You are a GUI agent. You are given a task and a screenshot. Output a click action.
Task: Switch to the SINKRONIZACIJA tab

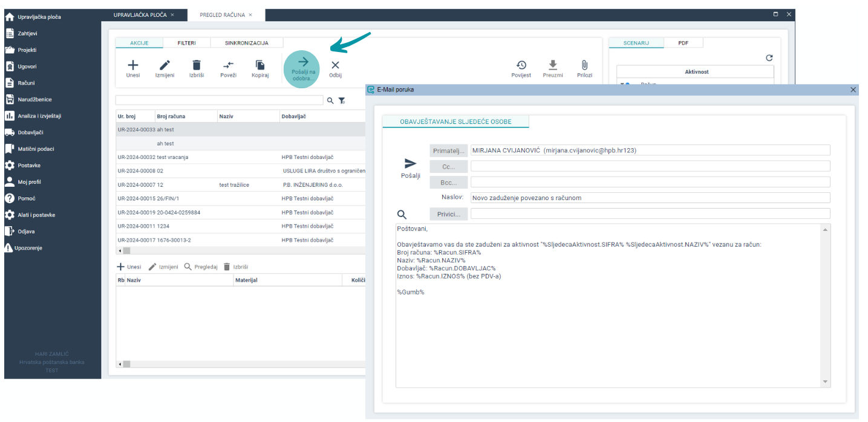tap(246, 43)
